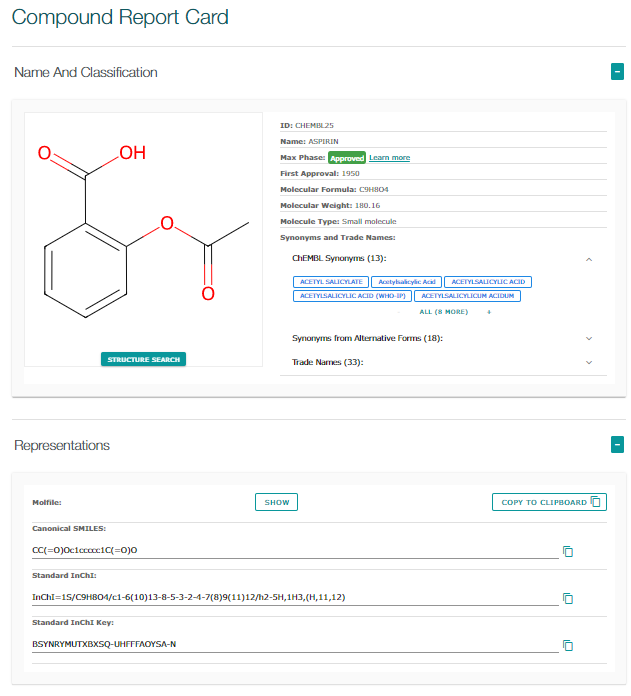The image size is (631, 696).
Task: Collapse the Representations section
Action: tap(617, 444)
